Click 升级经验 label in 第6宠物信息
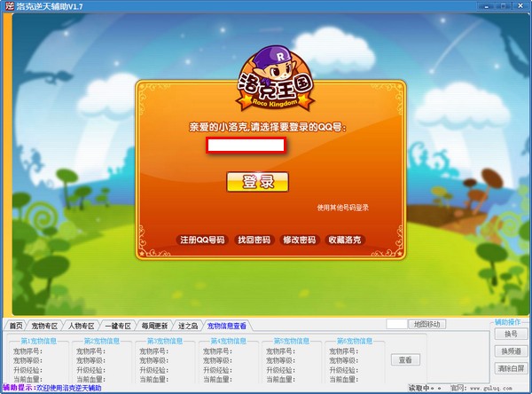Screen dimensions: 532x394 tap(344, 370)
